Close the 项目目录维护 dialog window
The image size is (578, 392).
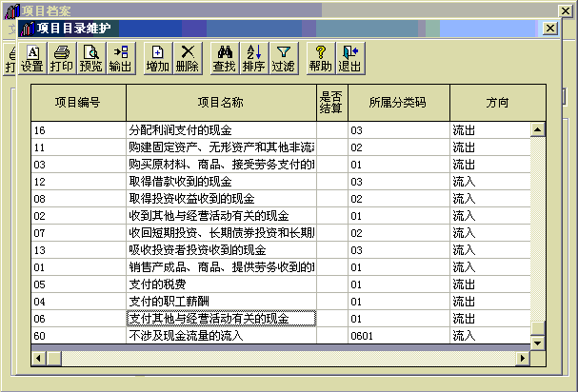[x=549, y=29]
